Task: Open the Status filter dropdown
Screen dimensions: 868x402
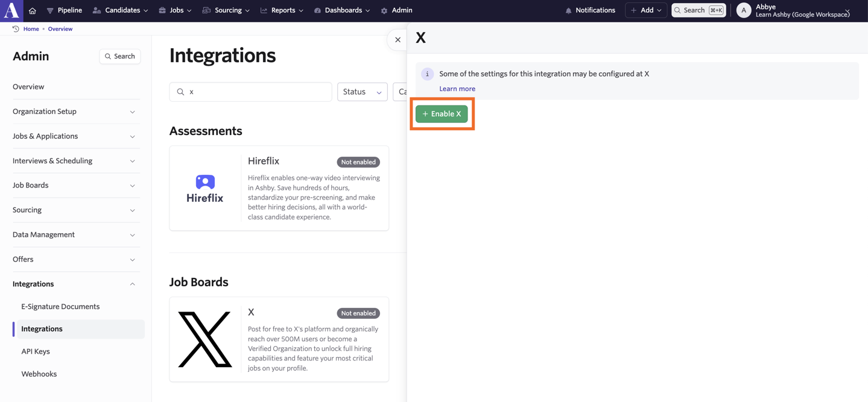Action: pyautogui.click(x=363, y=92)
